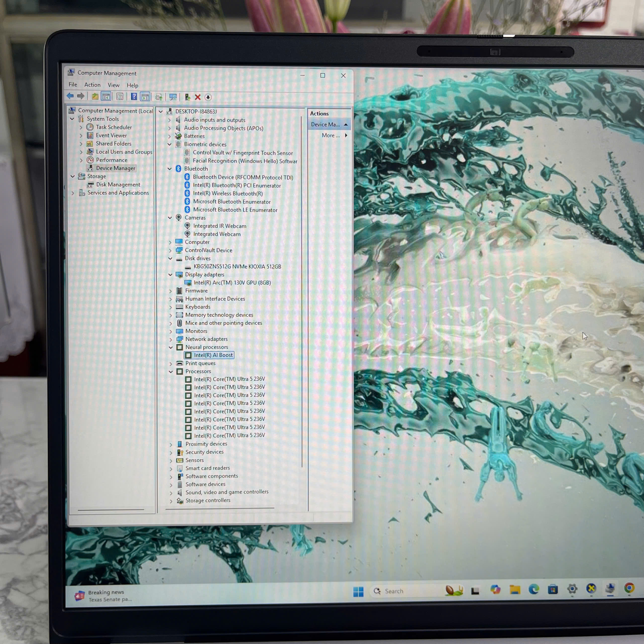Select Shared Folders in the console tree
The image size is (644, 644).
click(114, 144)
